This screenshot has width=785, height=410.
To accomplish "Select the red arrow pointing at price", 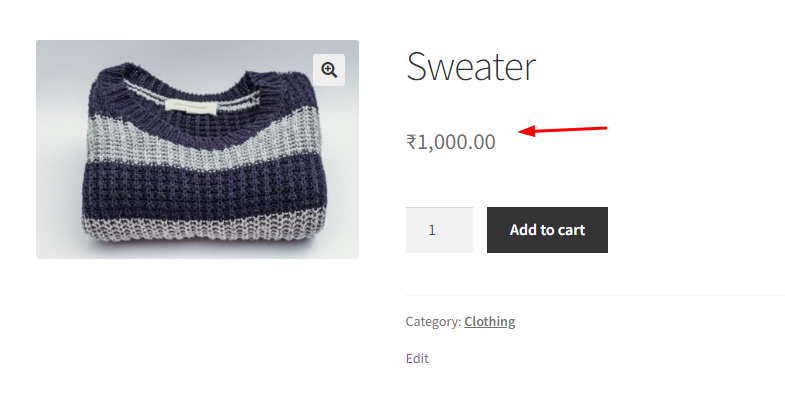I will 562,130.
